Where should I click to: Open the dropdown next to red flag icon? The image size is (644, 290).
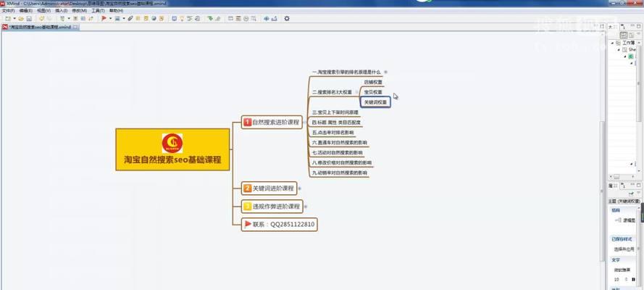(x=111, y=18)
